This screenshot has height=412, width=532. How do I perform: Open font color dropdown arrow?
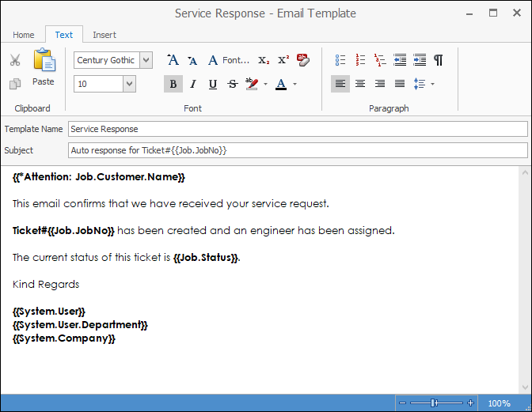[294, 84]
